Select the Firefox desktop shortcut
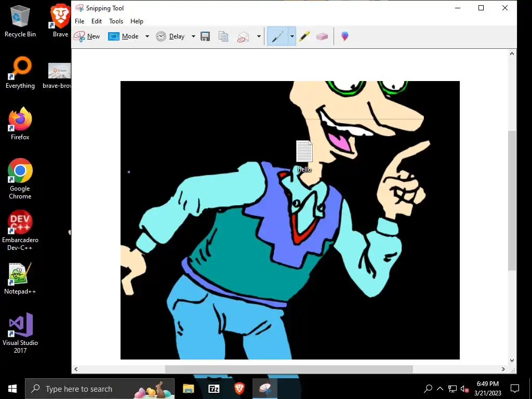Viewport: 532px width, 399px height. pyautogui.click(x=20, y=124)
